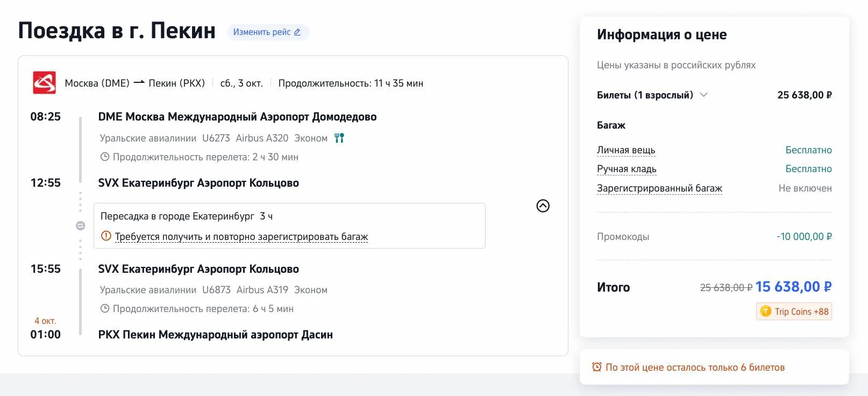Click departure time 15:55

[x=46, y=269]
